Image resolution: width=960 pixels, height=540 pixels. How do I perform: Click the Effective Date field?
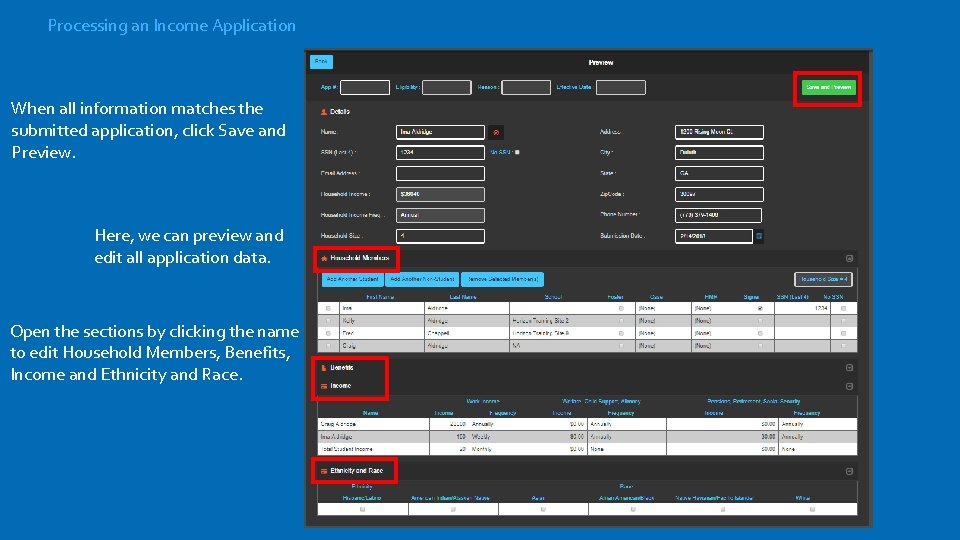pos(621,88)
